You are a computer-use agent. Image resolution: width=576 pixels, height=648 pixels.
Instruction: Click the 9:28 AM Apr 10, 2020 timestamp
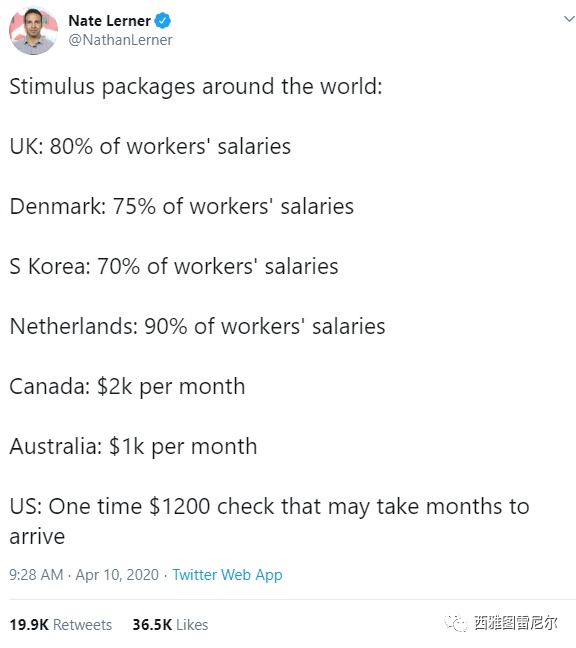[x=84, y=575]
